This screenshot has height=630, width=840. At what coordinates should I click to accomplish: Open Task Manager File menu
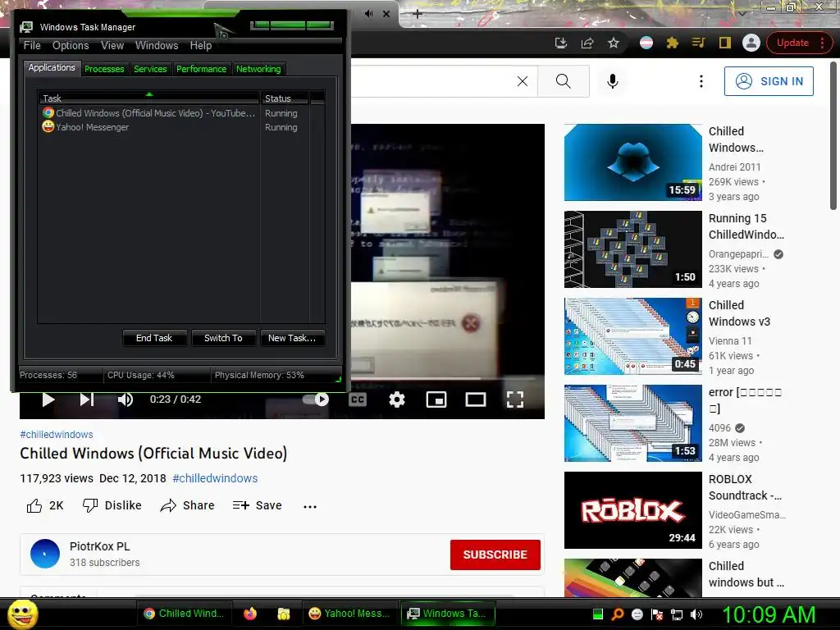pos(32,46)
